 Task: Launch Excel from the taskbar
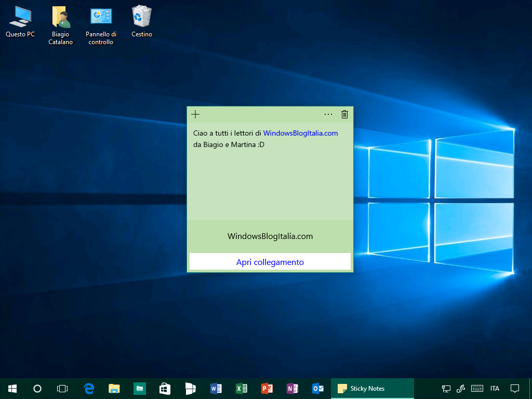pos(241,389)
